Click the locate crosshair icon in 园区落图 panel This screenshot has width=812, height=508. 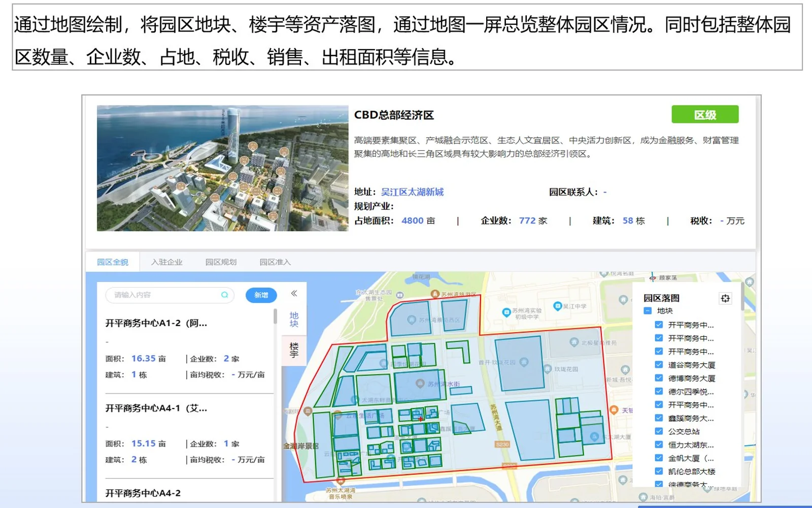tap(725, 298)
